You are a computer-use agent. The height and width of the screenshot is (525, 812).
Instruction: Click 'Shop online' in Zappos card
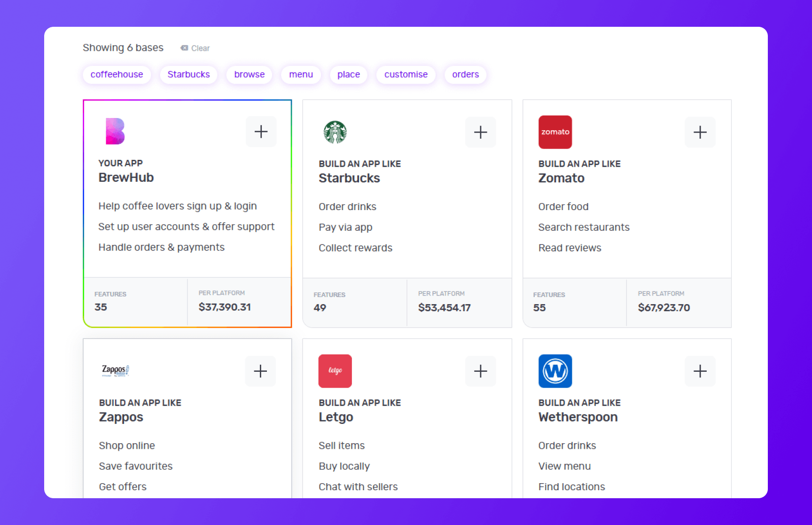[127, 446]
